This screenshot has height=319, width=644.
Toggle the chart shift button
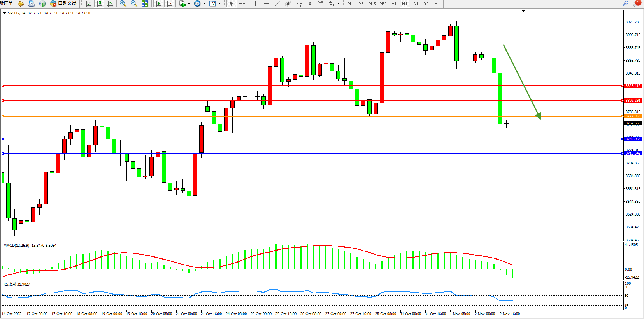coord(169,3)
